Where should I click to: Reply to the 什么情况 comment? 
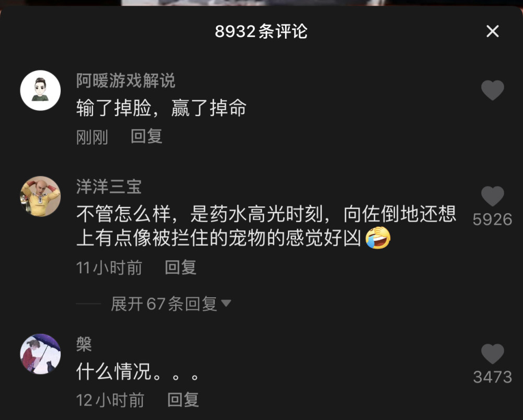tap(183, 400)
